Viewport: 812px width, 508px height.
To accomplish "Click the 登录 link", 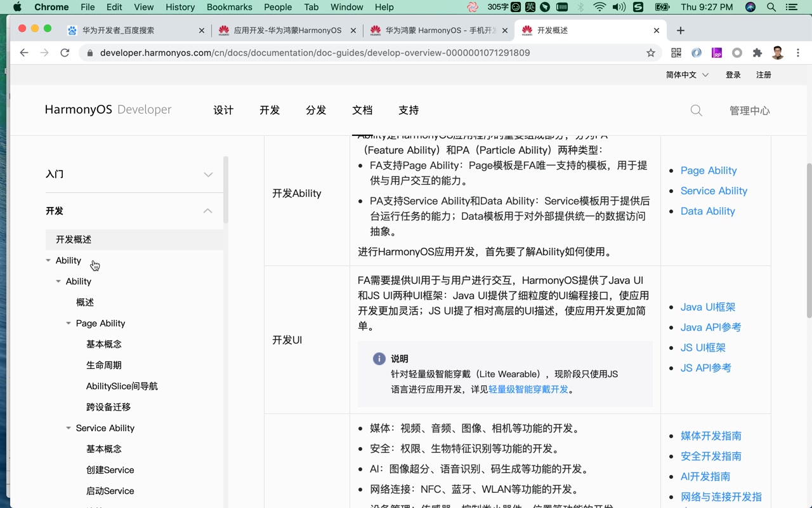I will pyautogui.click(x=733, y=75).
